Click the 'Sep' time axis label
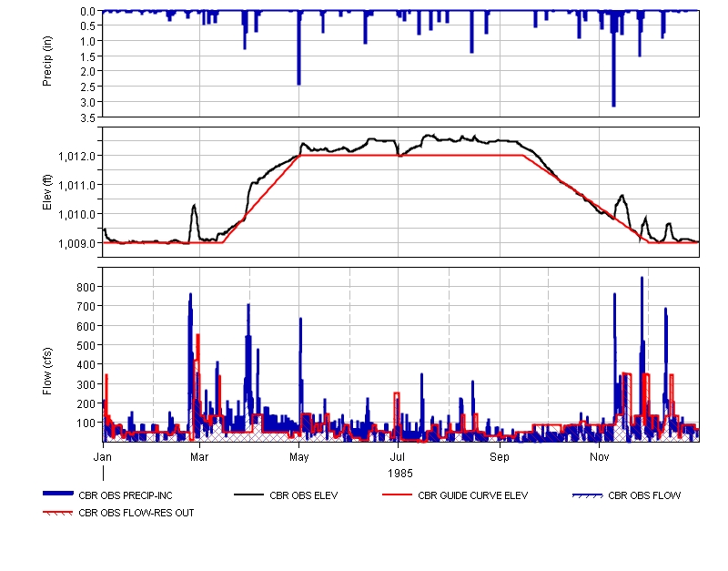This screenshot has width=728, height=571. coord(500,457)
